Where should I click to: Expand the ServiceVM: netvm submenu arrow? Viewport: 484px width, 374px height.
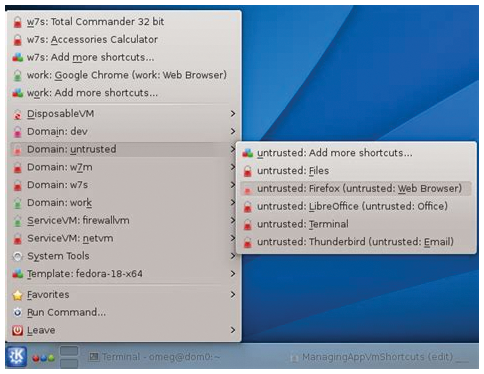coord(233,238)
